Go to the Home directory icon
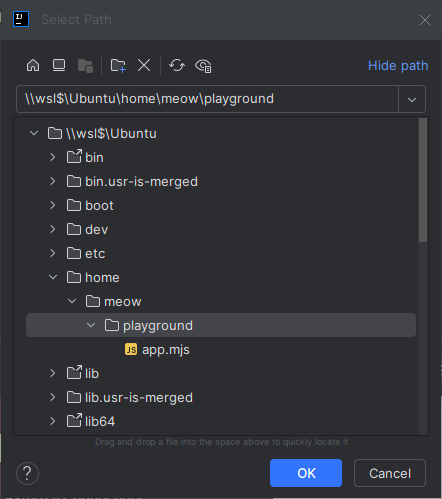This screenshot has height=499, width=442. [x=33, y=65]
